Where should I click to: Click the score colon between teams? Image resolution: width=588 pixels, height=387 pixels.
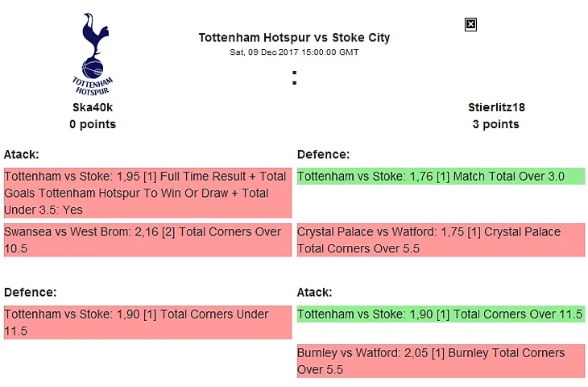coord(295,78)
